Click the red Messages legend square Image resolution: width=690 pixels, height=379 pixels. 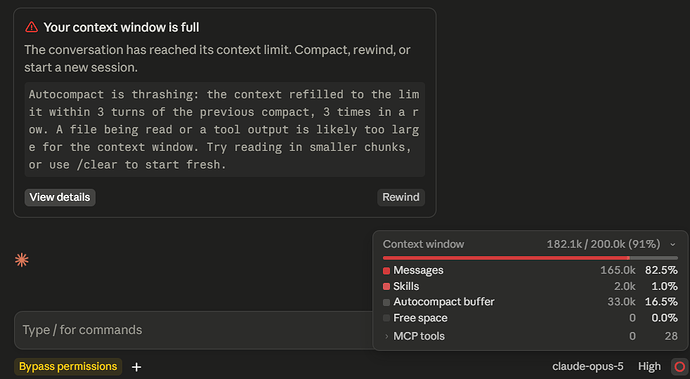[x=386, y=271]
